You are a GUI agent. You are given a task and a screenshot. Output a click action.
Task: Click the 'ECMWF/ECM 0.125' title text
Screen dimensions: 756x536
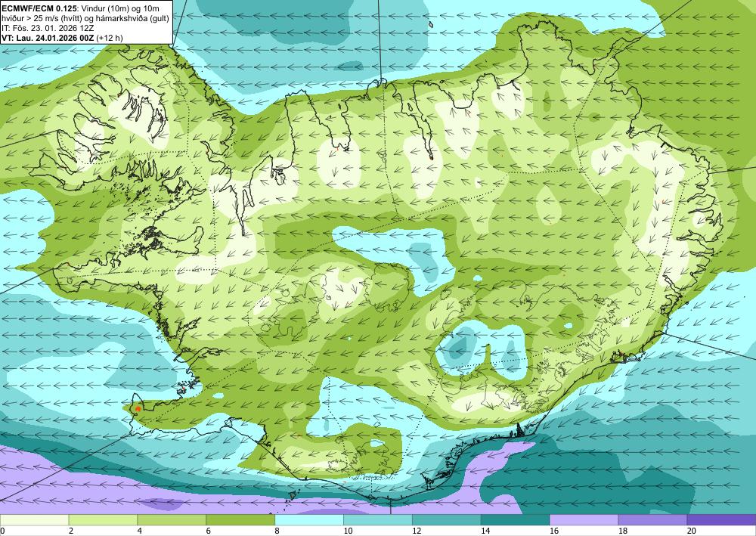tap(38, 8)
